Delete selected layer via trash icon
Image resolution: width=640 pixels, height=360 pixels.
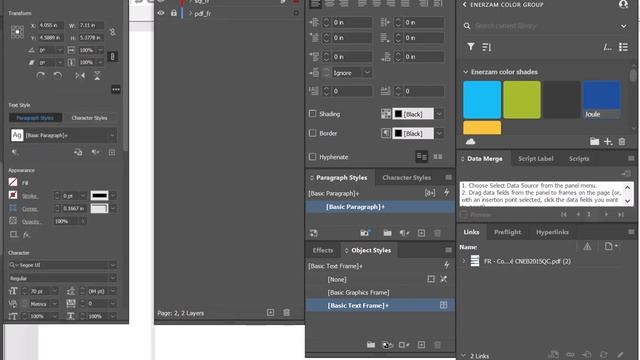point(287,313)
